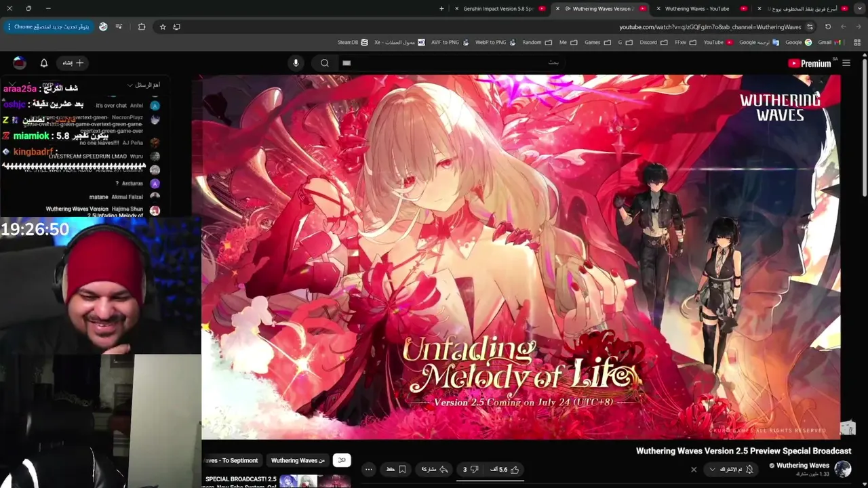Open more actions ellipsis under the video
This screenshot has height=488, width=868.
(x=369, y=469)
